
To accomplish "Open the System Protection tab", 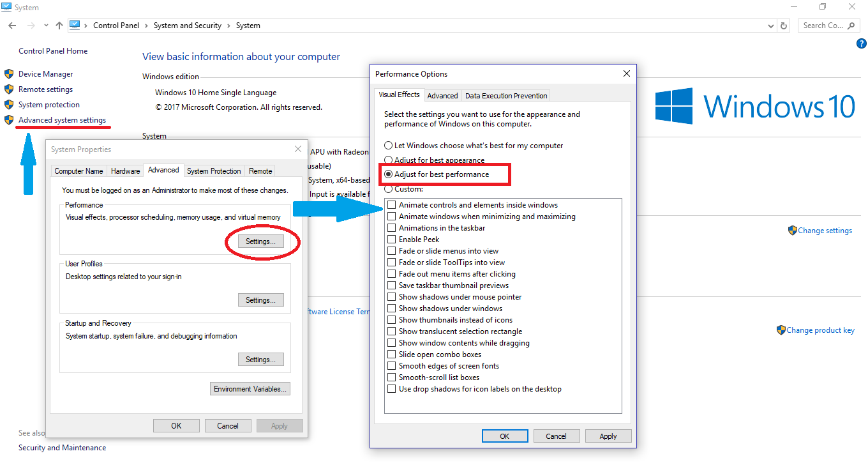I will pyautogui.click(x=214, y=171).
